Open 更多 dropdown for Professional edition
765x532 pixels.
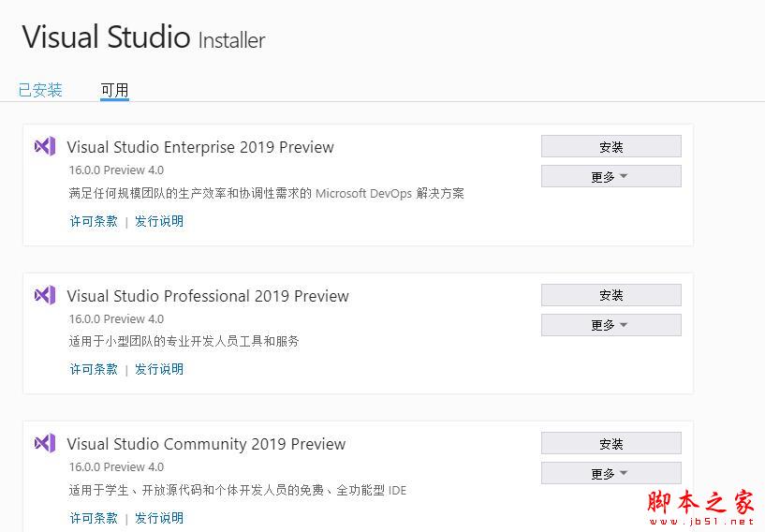[611, 325]
